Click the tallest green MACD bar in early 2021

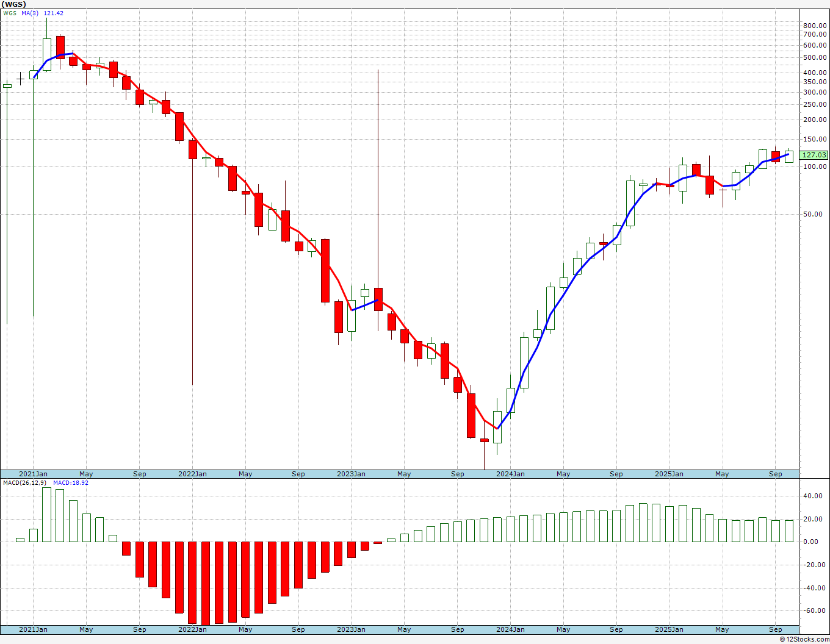46,515
